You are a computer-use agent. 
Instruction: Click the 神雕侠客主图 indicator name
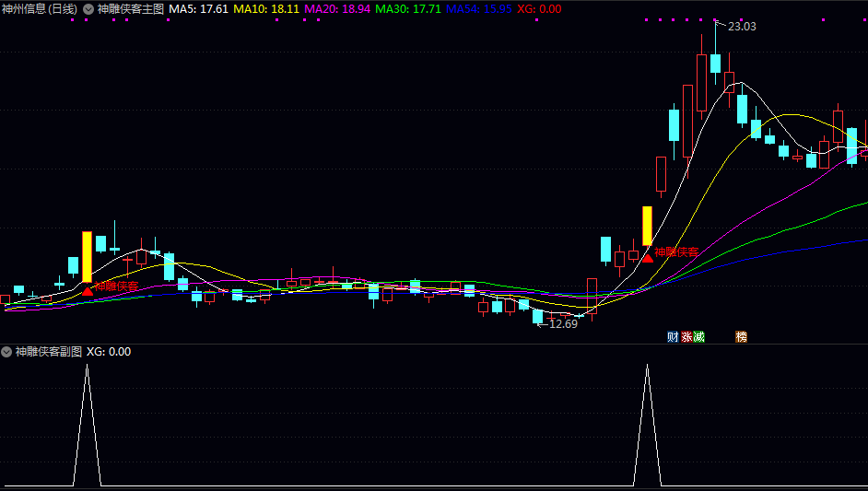[131, 9]
